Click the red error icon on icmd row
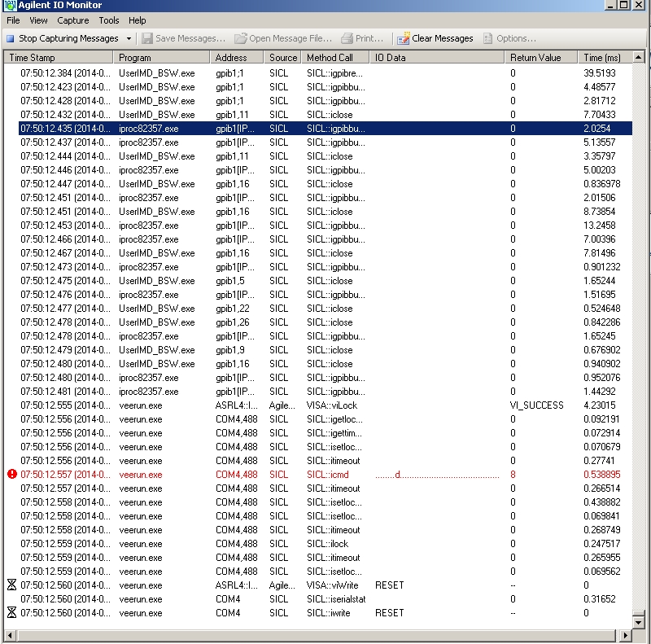 (11, 474)
